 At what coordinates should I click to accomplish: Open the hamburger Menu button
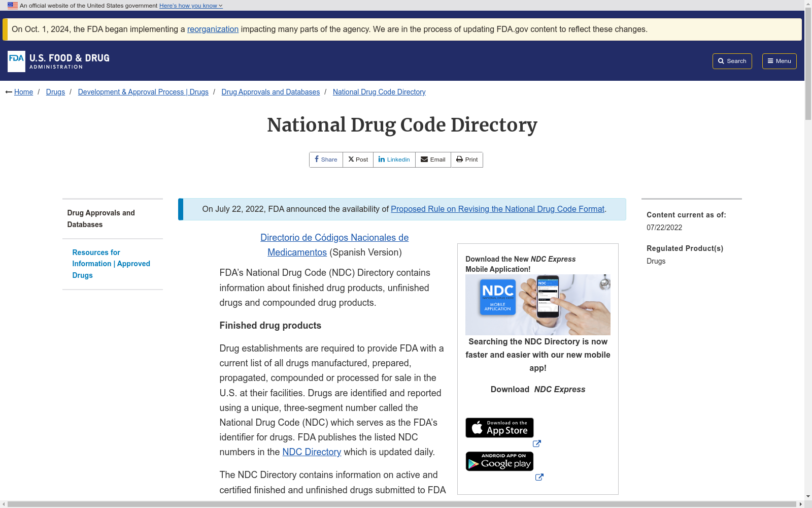click(779, 61)
